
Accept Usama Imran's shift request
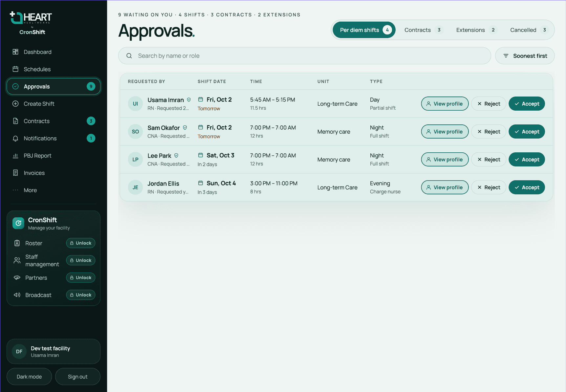[527, 104]
